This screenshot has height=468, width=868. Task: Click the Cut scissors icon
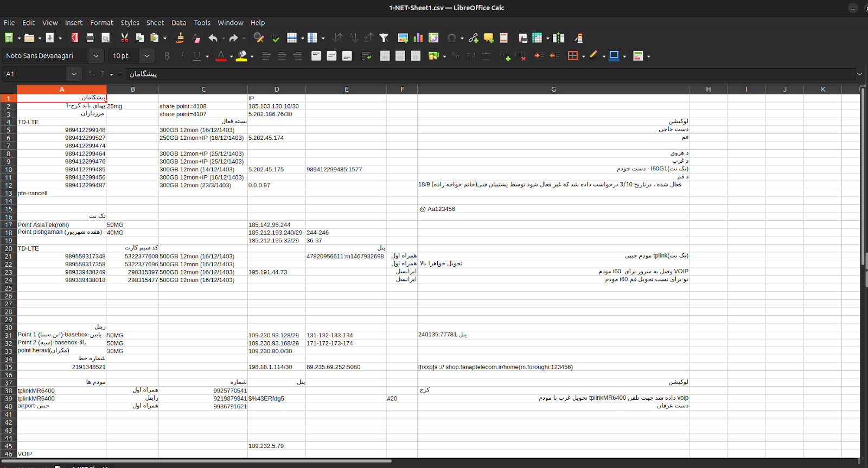pos(125,38)
